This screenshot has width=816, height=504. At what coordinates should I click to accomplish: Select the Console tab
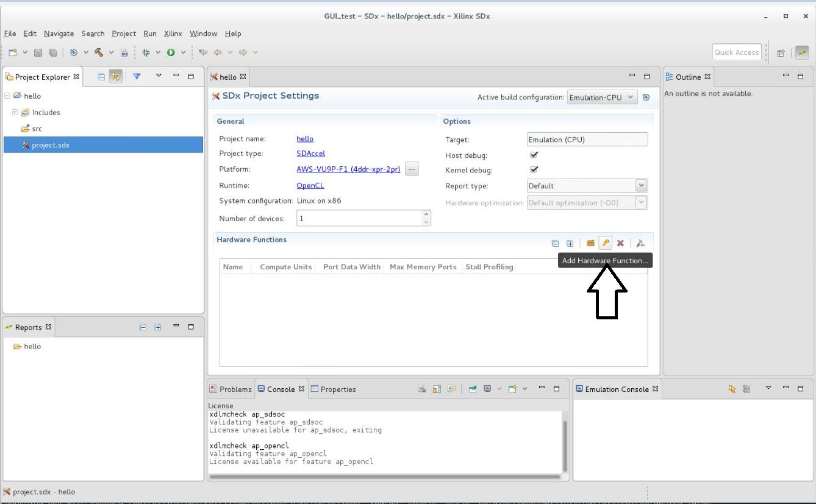tap(281, 389)
